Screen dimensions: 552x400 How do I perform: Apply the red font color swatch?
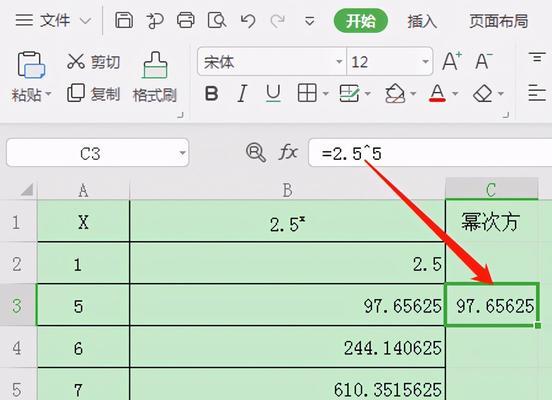click(437, 94)
